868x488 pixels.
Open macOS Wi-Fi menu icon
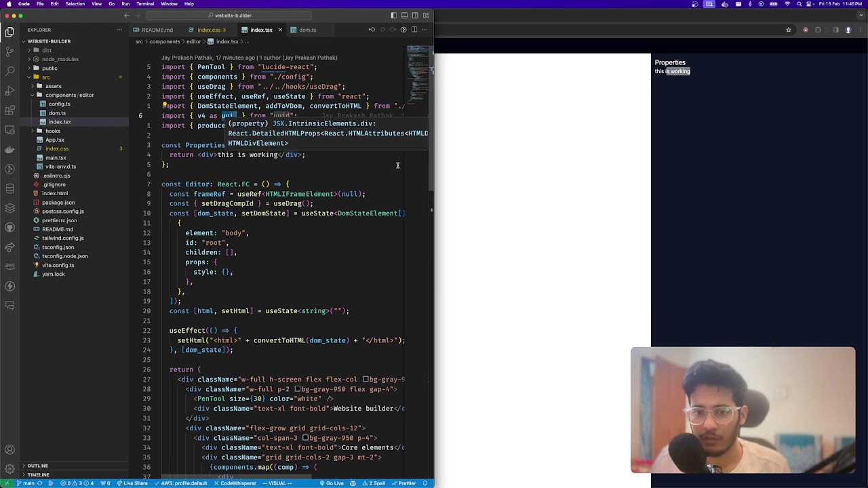point(787,4)
